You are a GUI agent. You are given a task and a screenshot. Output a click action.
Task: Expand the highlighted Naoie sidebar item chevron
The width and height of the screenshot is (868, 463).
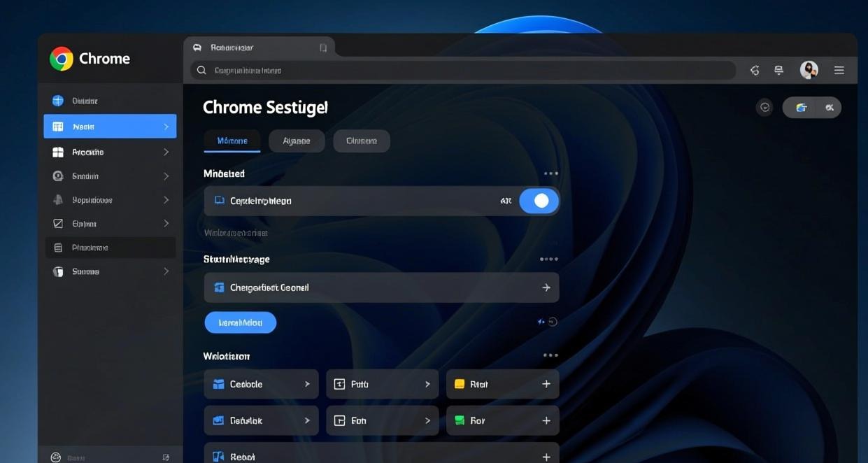(166, 127)
